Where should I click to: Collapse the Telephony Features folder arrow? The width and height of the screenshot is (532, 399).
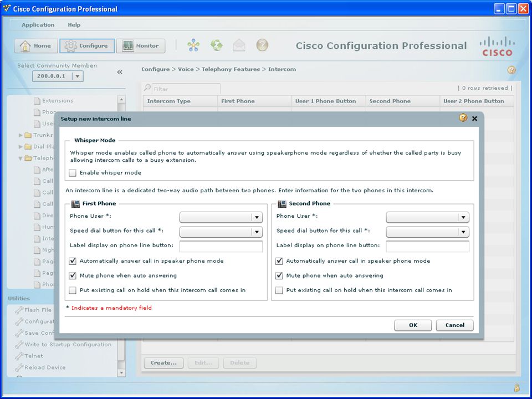[21, 158]
